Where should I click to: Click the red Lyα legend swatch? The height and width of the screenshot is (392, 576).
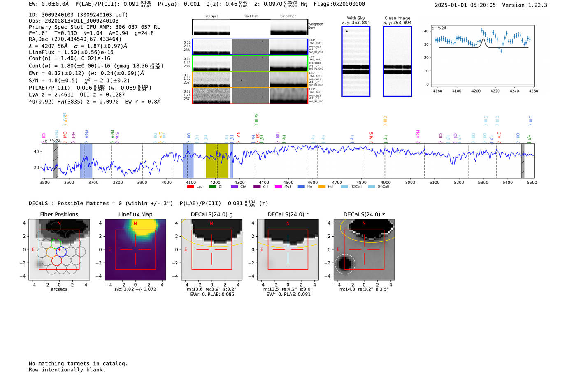[190, 186]
